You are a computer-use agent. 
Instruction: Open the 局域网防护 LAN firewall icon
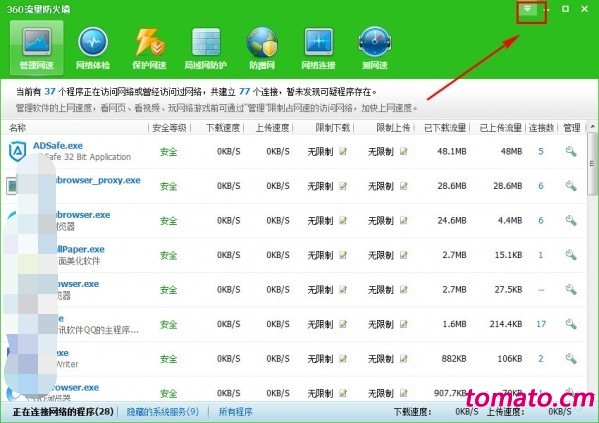point(206,48)
